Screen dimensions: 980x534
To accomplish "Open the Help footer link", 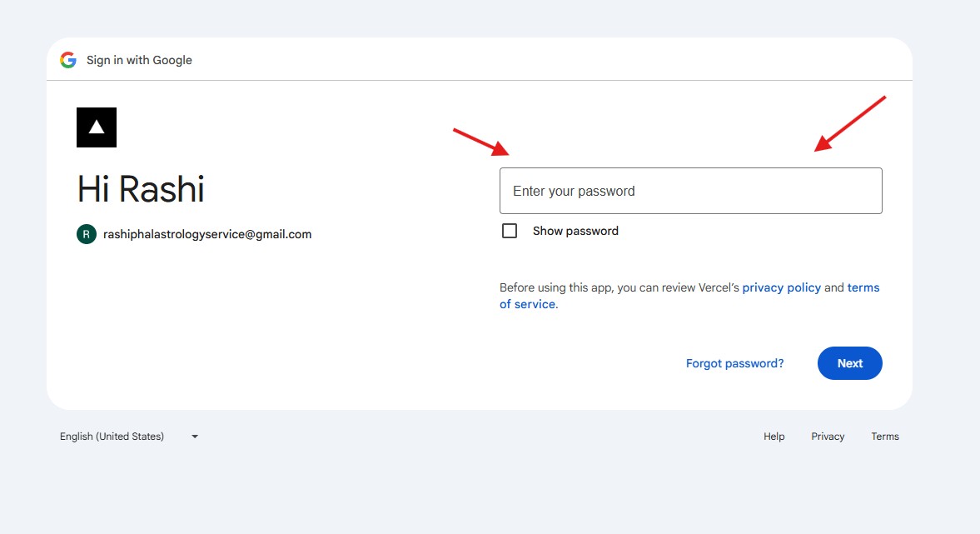I will tap(774, 437).
